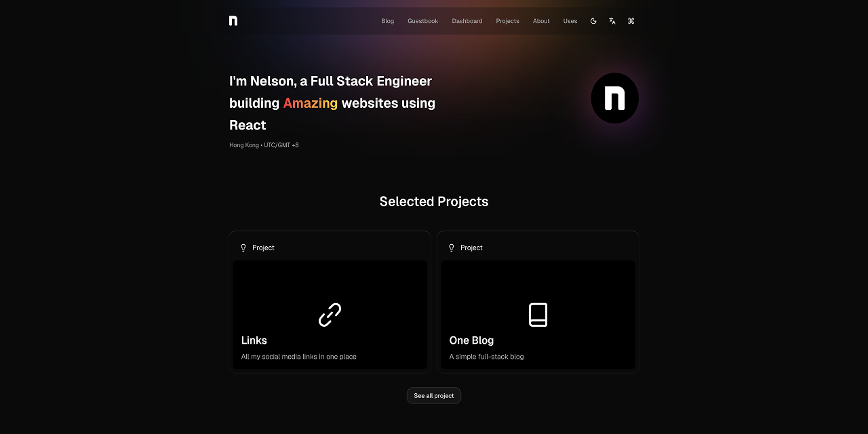Open the Uses page
The width and height of the screenshot is (868, 434).
coord(570,21)
